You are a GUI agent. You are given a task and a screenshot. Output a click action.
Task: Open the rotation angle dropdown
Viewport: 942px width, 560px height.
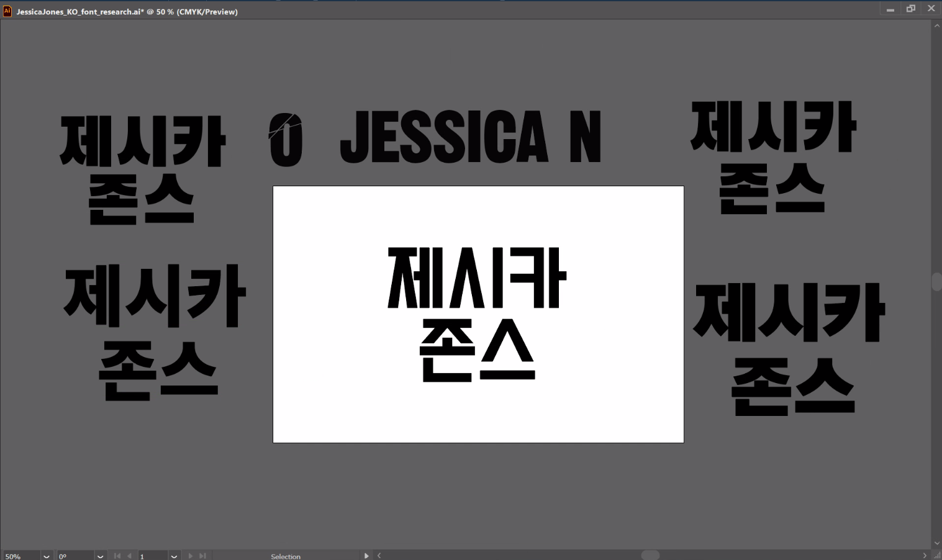[x=101, y=556]
